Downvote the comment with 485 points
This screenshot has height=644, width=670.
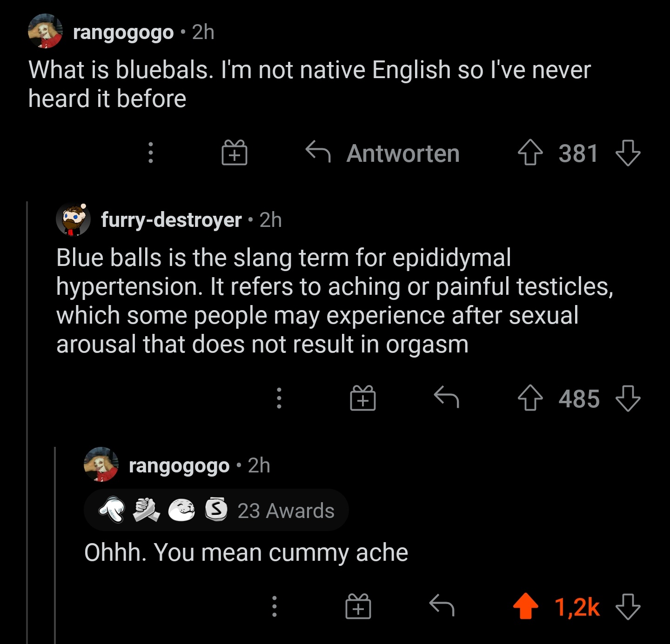pyautogui.click(x=628, y=398)
